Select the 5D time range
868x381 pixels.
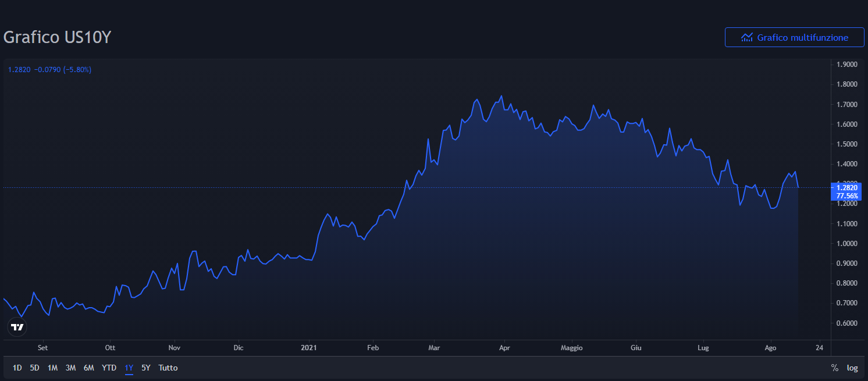point(35,368)
